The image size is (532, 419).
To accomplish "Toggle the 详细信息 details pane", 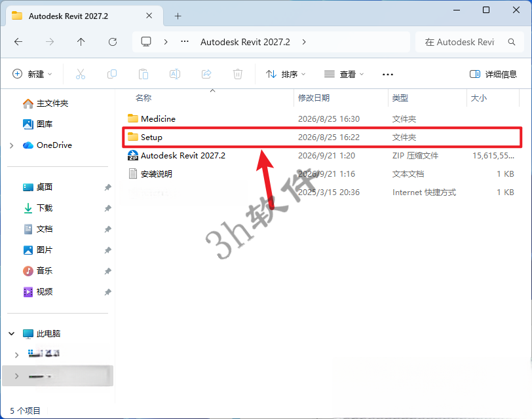I will coord(493,74).
